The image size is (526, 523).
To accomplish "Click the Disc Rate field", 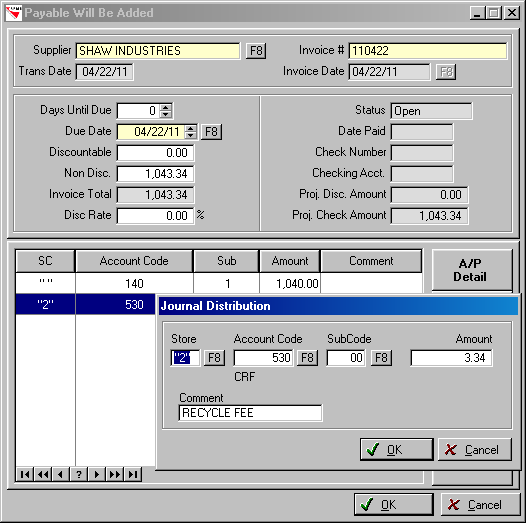I will (x=155, y=216).
